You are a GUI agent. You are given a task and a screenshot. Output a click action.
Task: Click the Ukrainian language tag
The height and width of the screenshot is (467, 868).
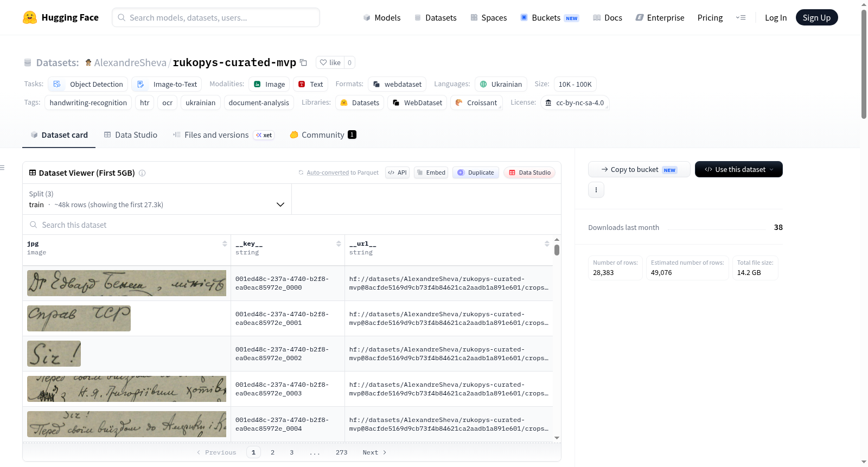pyautogui.click(x=501, y=84)
